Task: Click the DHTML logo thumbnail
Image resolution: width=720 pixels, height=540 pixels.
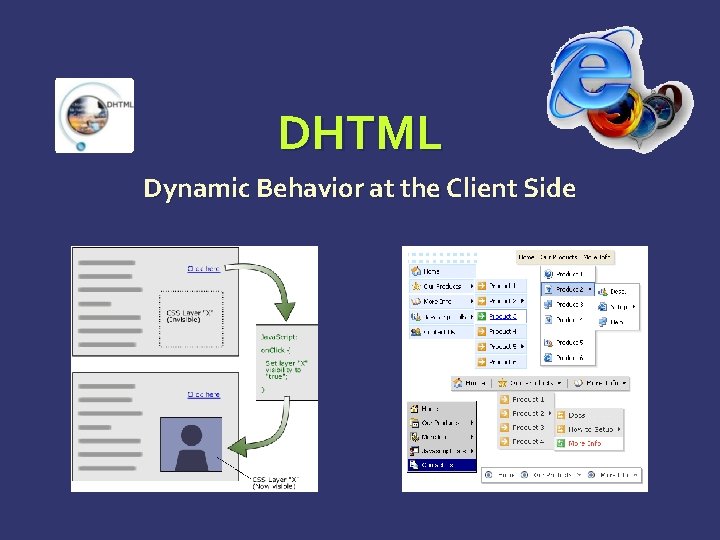Action: (x=95, y=115)
